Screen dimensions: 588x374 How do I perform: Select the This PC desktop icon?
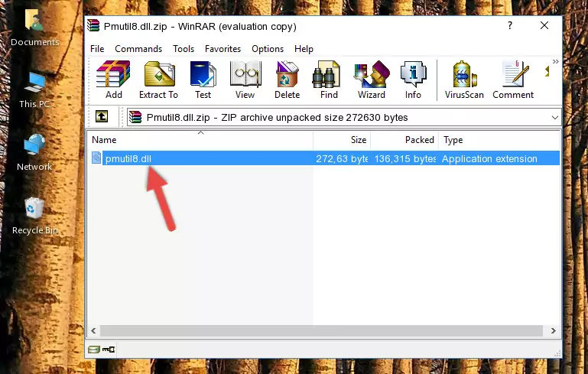[x=34, y=90]
